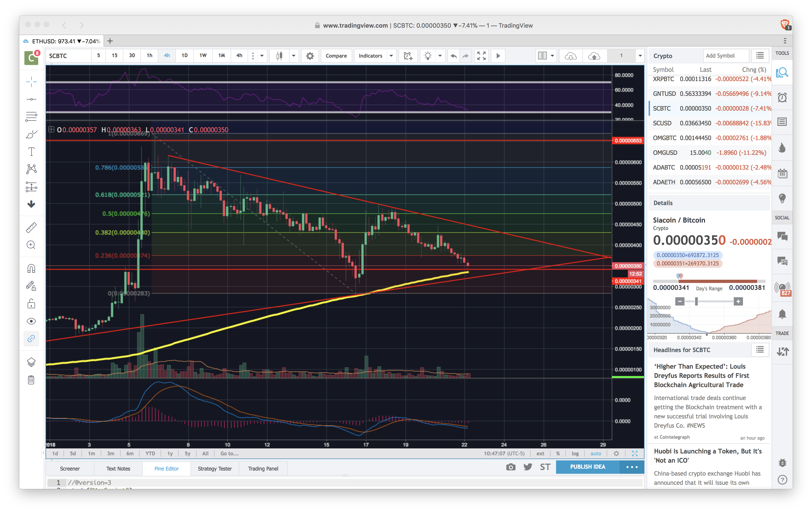Screen dimensions: 812x512
Task: Toggle log scale on price axis
Action: tap(575, 453)
